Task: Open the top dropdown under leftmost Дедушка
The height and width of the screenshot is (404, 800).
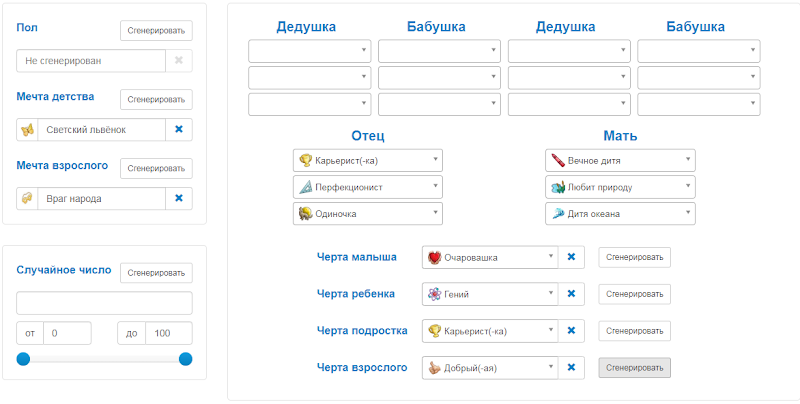Action: click(310, 51)
